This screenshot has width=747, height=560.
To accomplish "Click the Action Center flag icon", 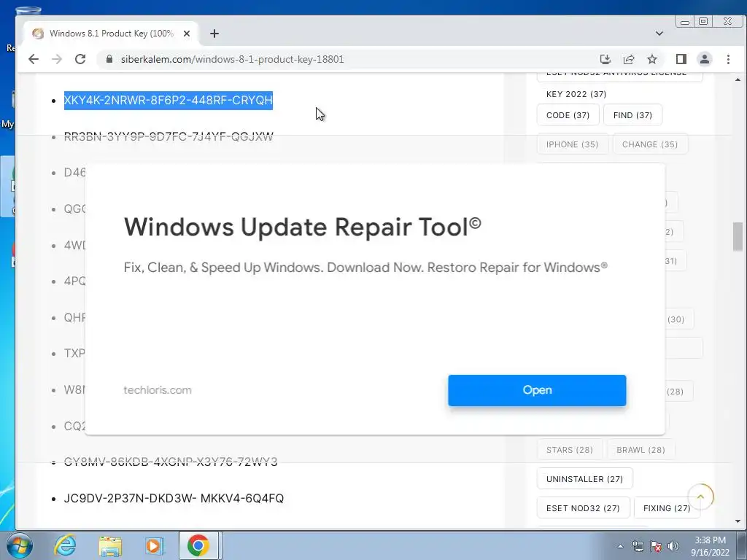I will coord(656,546).
